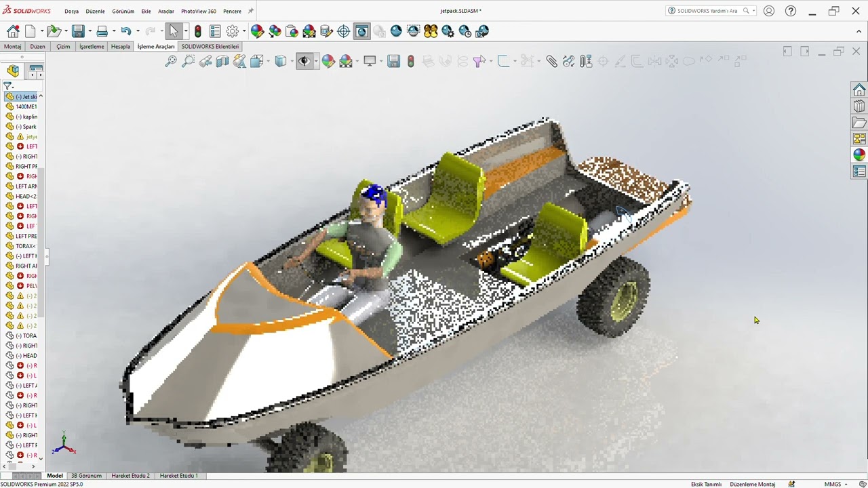Click the Home welcome icon in top toolbar
This screenshot has width=868, height=488.
(x=13, y=31)
